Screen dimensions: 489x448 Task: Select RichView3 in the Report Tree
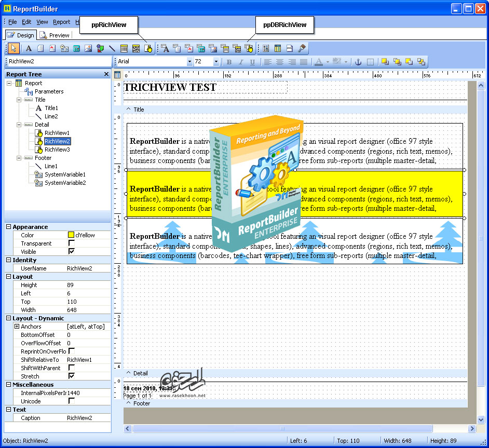(57, 150)
